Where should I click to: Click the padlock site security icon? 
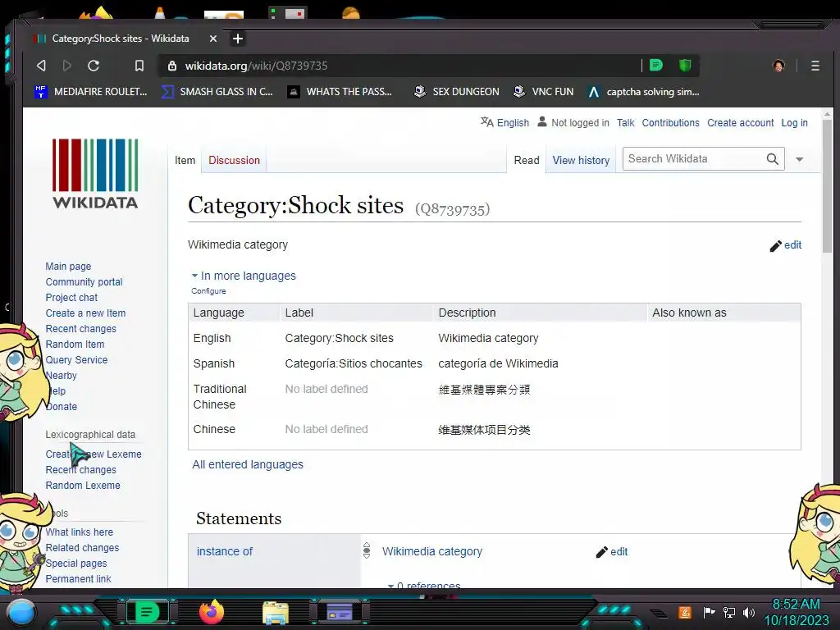[x=172, y=66]
